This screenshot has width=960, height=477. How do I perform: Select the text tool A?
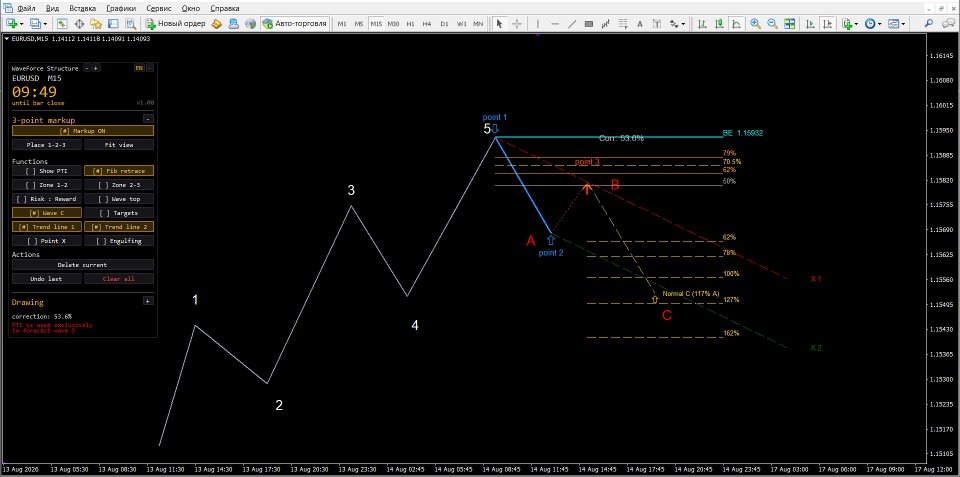tap(640, 23)
